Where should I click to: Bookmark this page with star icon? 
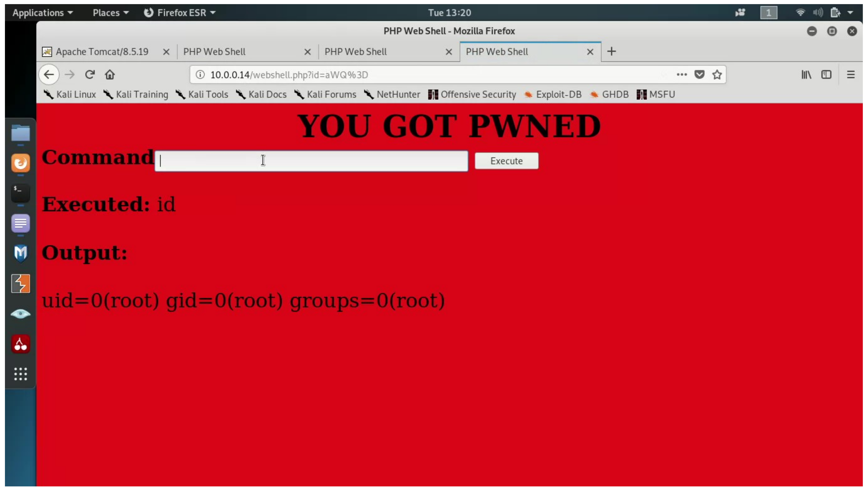tap(717, 74)
